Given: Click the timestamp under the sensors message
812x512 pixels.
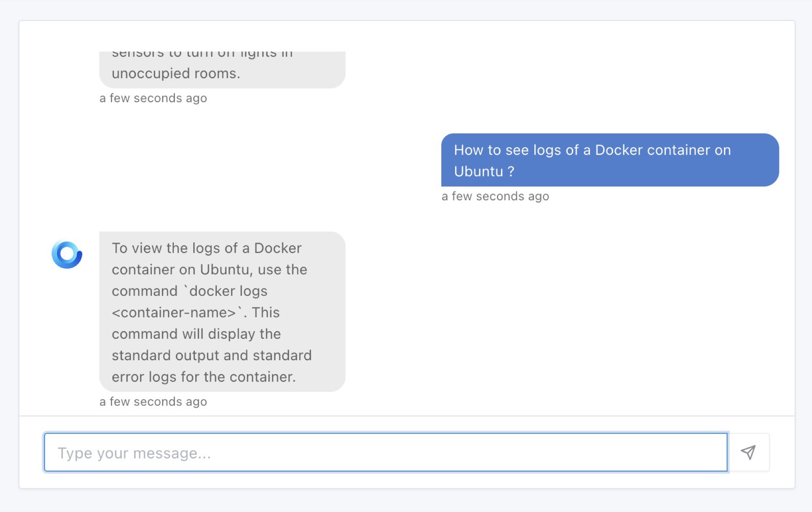Looking at the screenshot, I should click(x=153, y=98).
